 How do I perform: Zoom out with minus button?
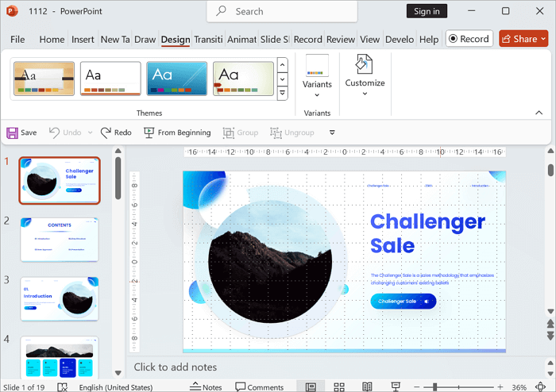417,387
